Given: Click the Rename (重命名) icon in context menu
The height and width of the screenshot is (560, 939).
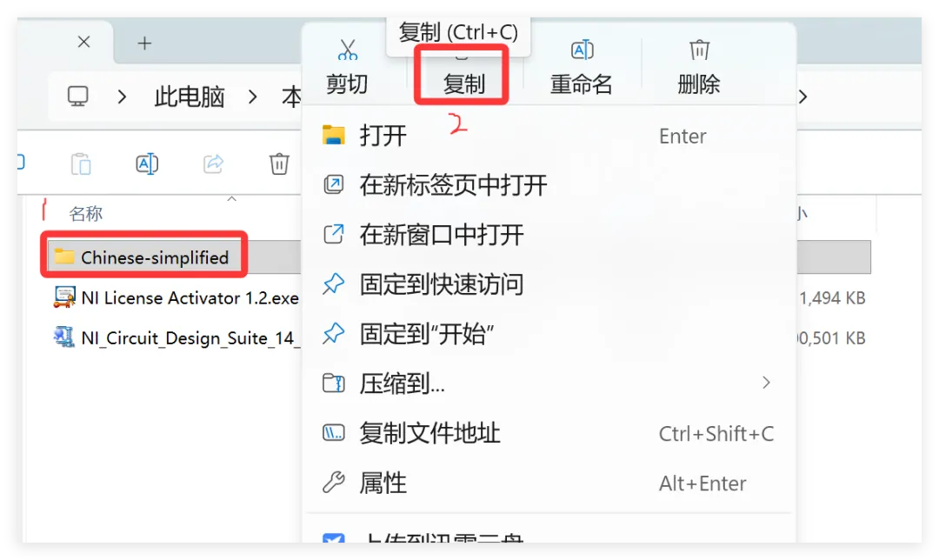Looking at the screenshot, I should tap(582, 50).
